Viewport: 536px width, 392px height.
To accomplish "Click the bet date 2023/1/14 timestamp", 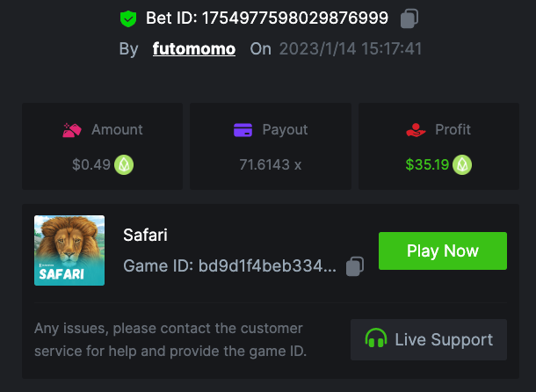I will [x=351, y=49].
